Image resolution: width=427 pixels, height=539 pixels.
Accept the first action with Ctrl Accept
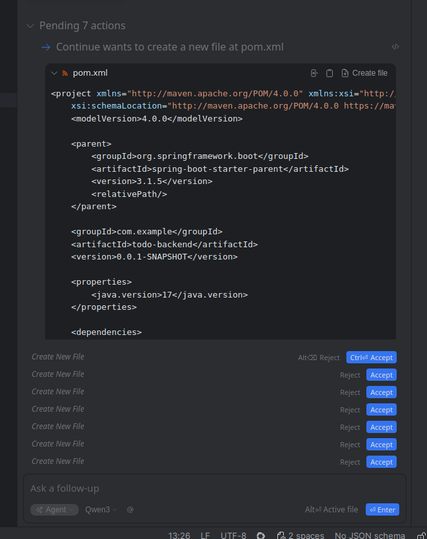[371, 358]
